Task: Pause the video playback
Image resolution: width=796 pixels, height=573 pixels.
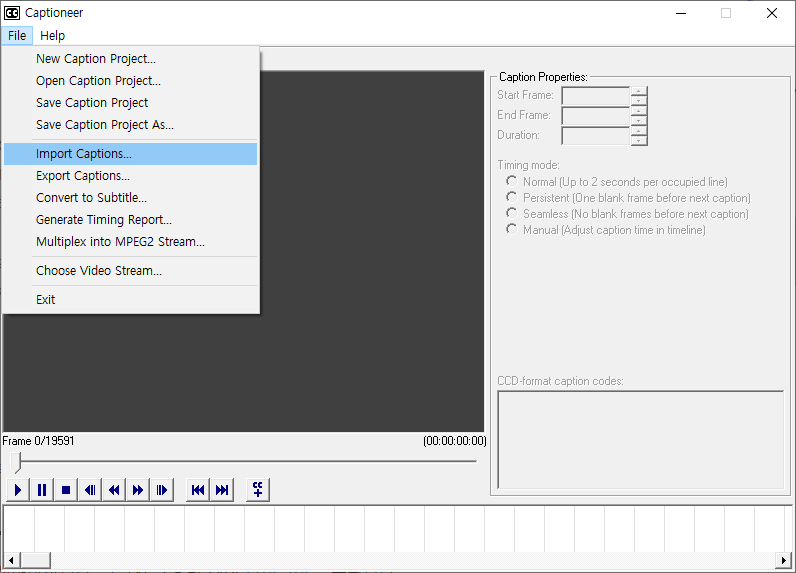Action: click(42, 490)
